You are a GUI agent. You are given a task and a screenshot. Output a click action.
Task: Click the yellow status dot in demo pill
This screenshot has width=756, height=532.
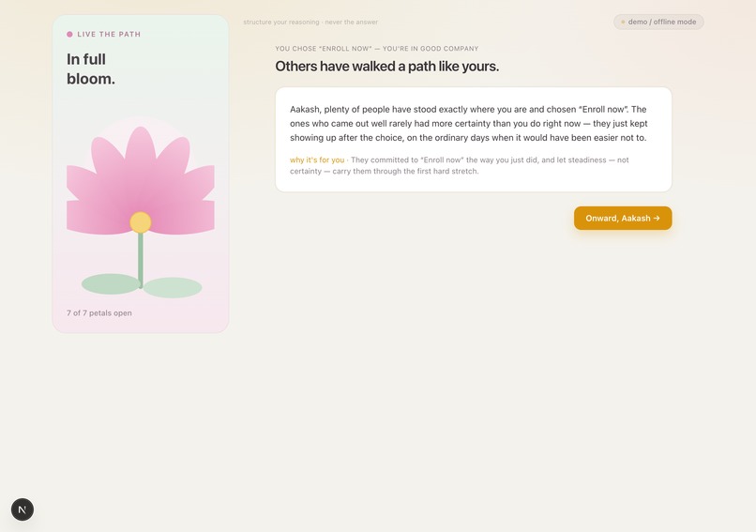click(623, 23)
